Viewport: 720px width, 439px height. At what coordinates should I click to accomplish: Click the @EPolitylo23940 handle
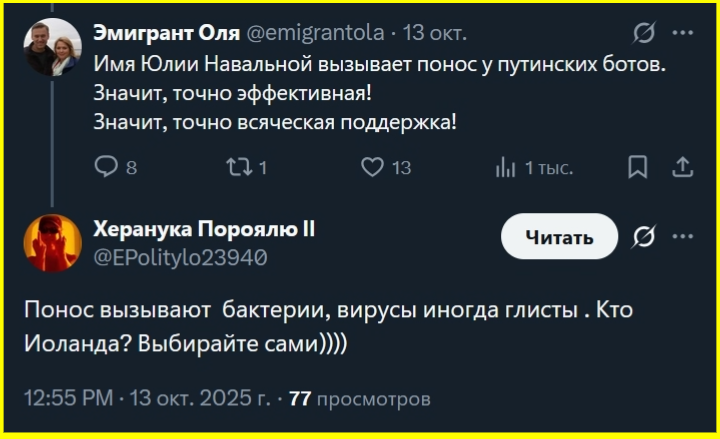180,257
